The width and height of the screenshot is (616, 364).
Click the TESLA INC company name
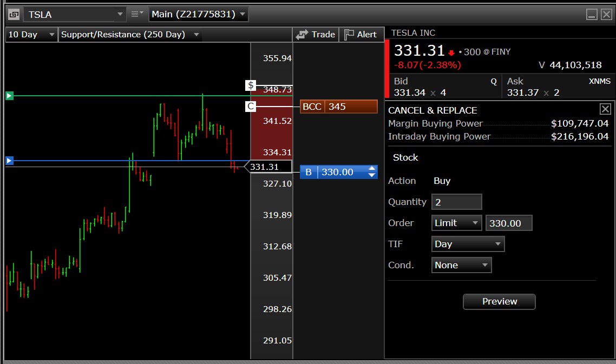(x=413, y=33)
